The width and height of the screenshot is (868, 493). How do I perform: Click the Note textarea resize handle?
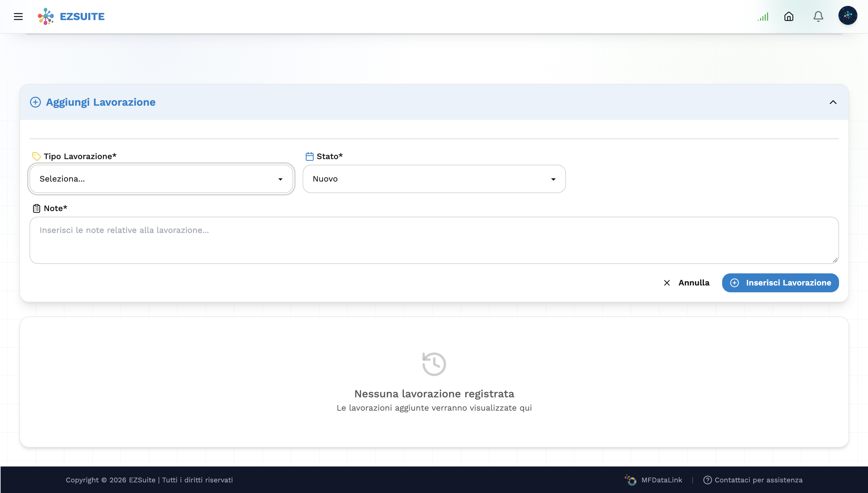[835, 260]
